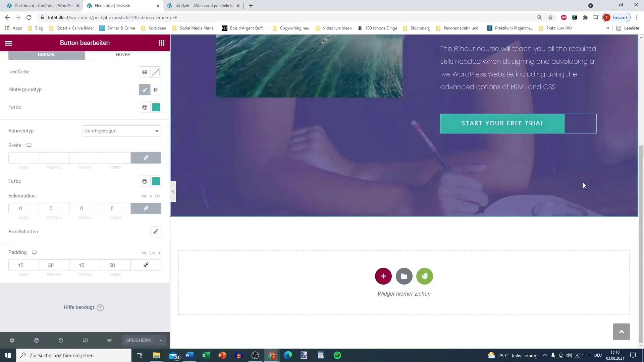644x362 pixels.
Task: Click the pencil/edit icon next to Textfarbe
Action: pos(156,72)
